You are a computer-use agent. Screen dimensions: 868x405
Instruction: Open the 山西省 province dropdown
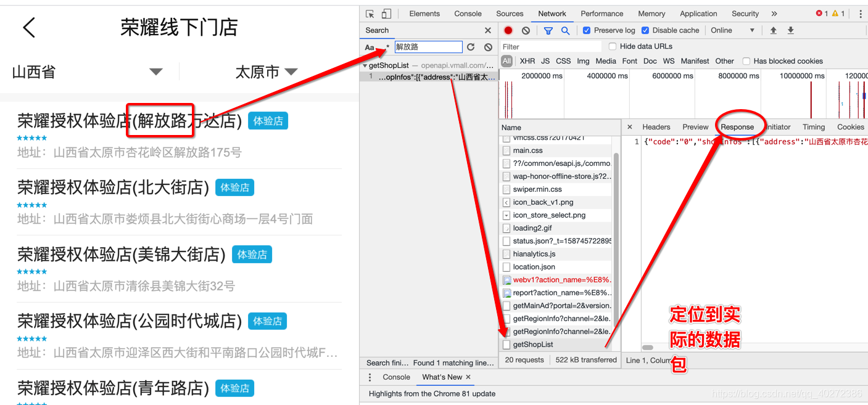tap(88, 72)
